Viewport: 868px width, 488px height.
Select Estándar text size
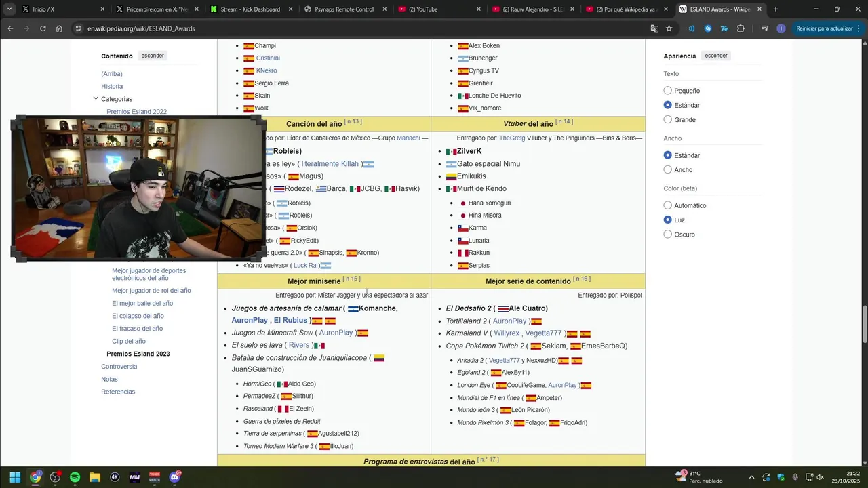pyautogui.click(x=668, y=105)
